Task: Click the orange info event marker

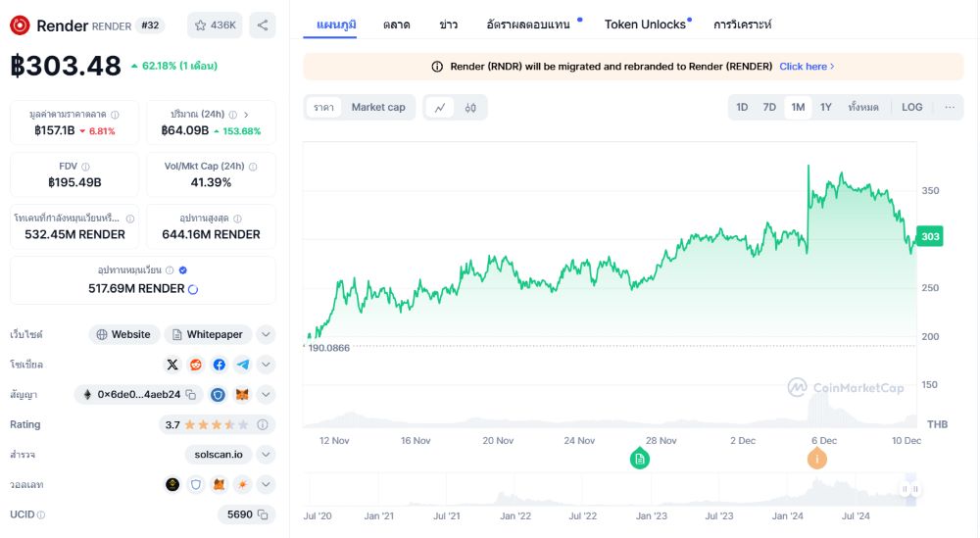Action: [x=817, y=460]
